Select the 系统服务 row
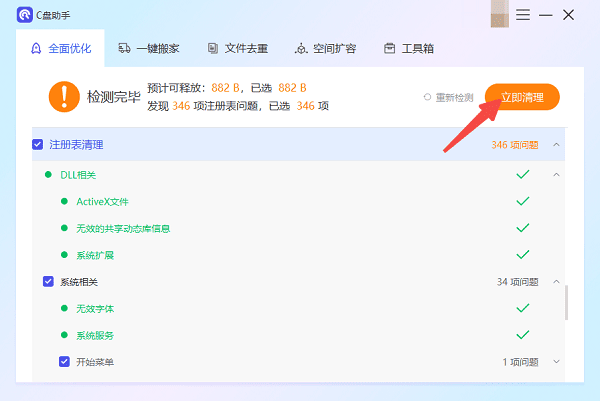Image resolution: width=600 pixels, height=401 pixels. (x=298, y=336)
